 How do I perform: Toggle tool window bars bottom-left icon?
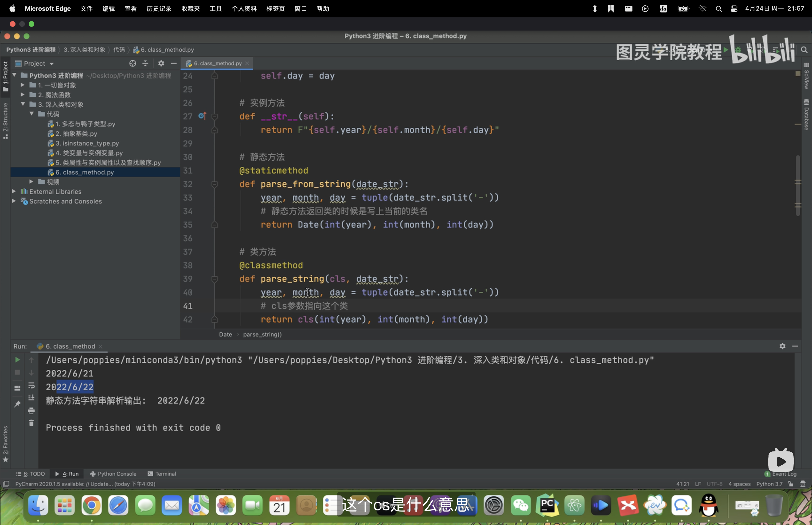(x=6, y=484)
